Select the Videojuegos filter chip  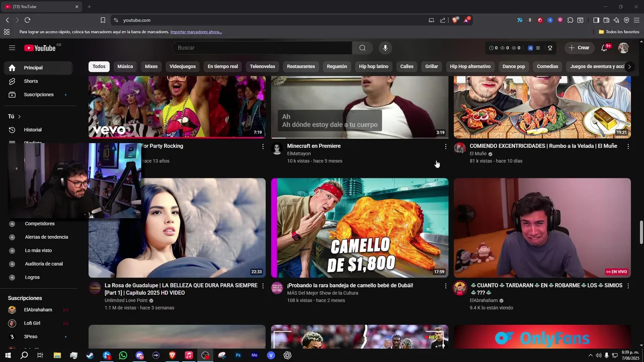pos(183,66)
